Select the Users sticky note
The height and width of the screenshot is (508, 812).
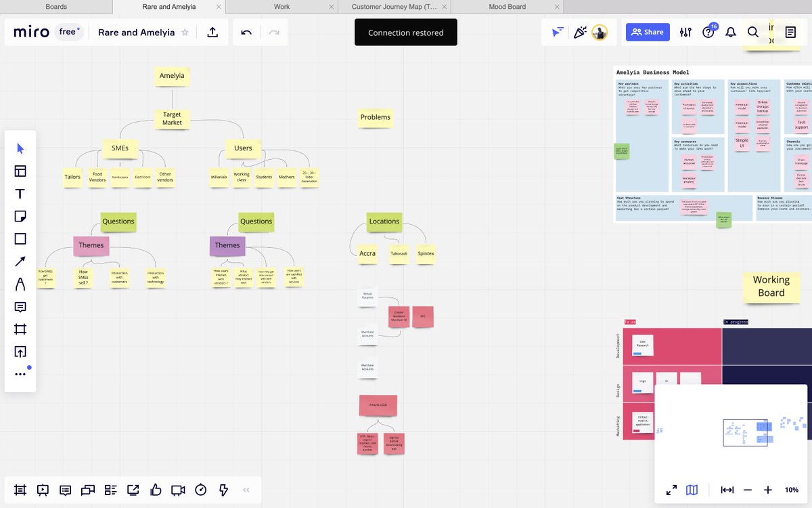pos(243,148)
